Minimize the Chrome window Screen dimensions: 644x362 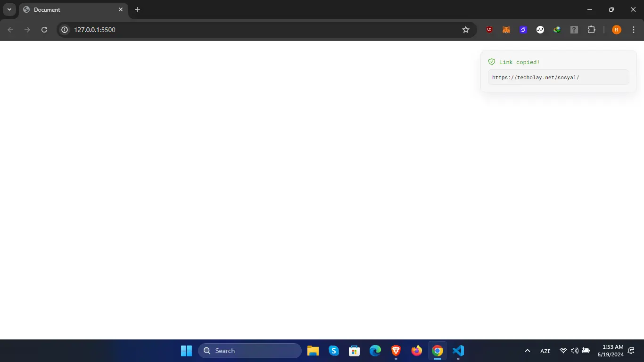click(590, 9)
